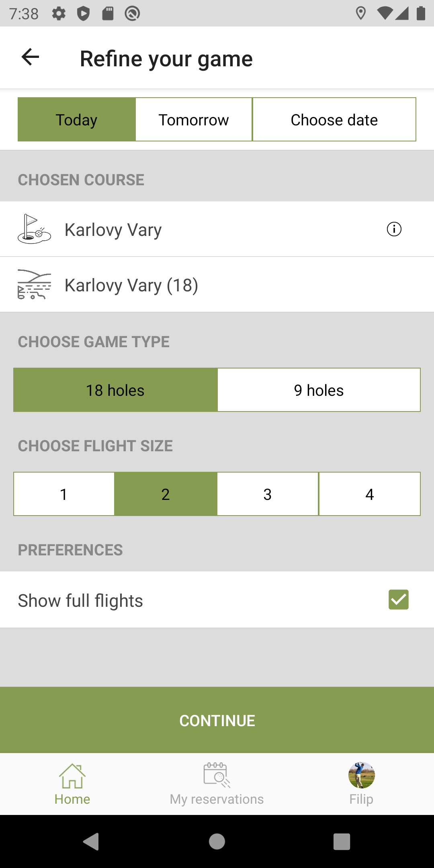
Task: Tap the Android home circle button
Action: (217, 841)
